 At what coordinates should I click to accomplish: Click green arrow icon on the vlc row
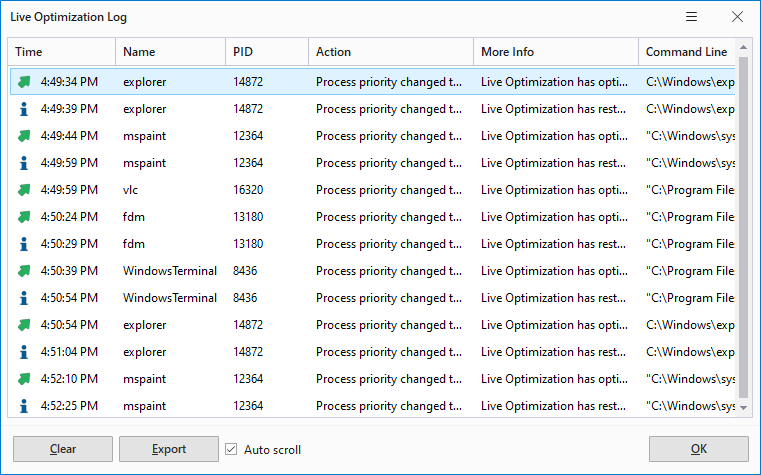25,189
